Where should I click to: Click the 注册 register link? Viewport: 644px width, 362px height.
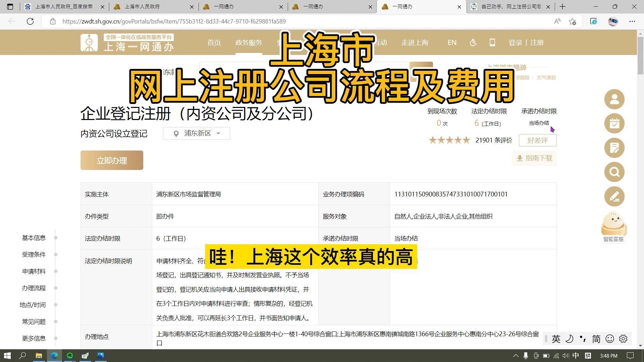click(537, 43)
